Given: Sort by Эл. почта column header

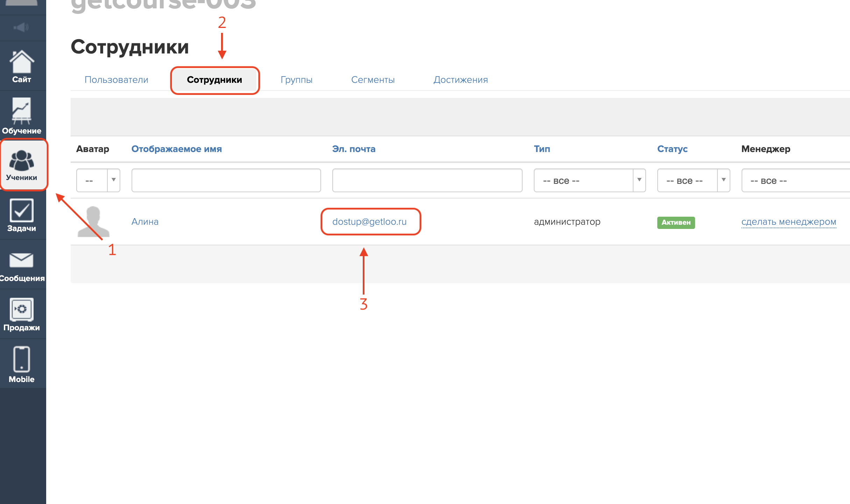Looking at the screenshot, I should (354, 149).
